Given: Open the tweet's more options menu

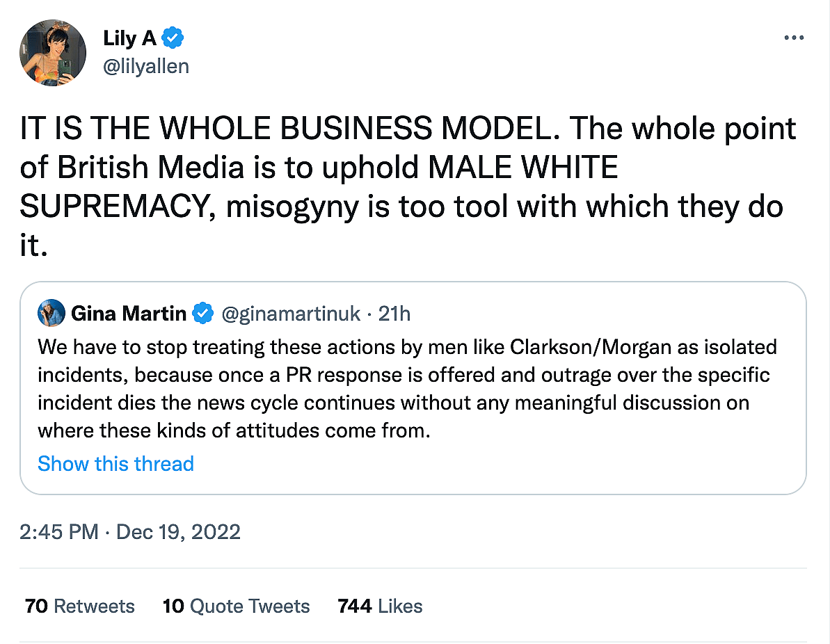Looking at the screenshot, I should pos(793,38).
